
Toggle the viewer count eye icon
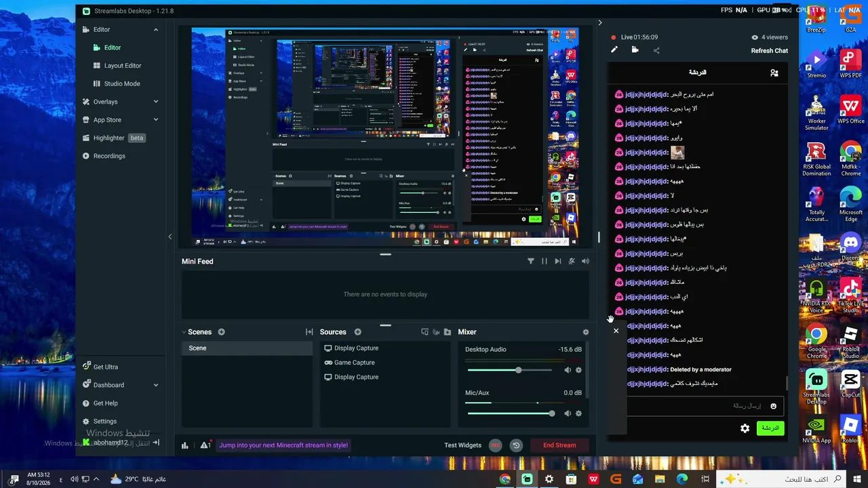tap(755, 37)
